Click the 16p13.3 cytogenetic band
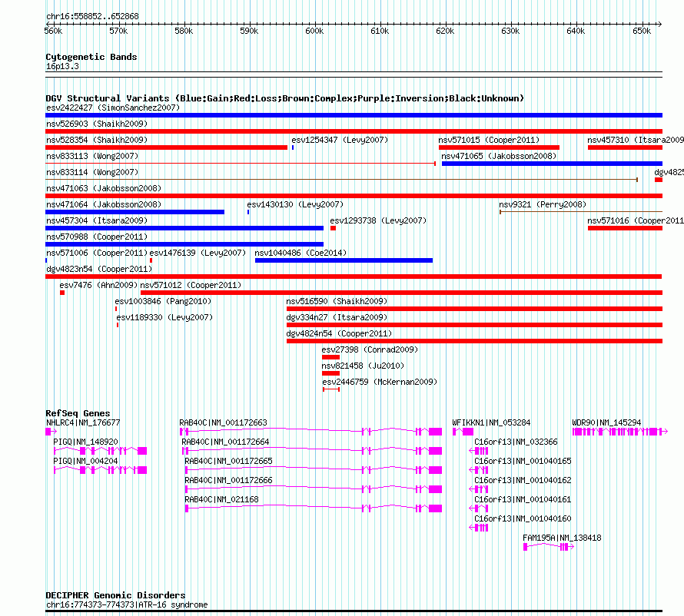 (354, 75)
